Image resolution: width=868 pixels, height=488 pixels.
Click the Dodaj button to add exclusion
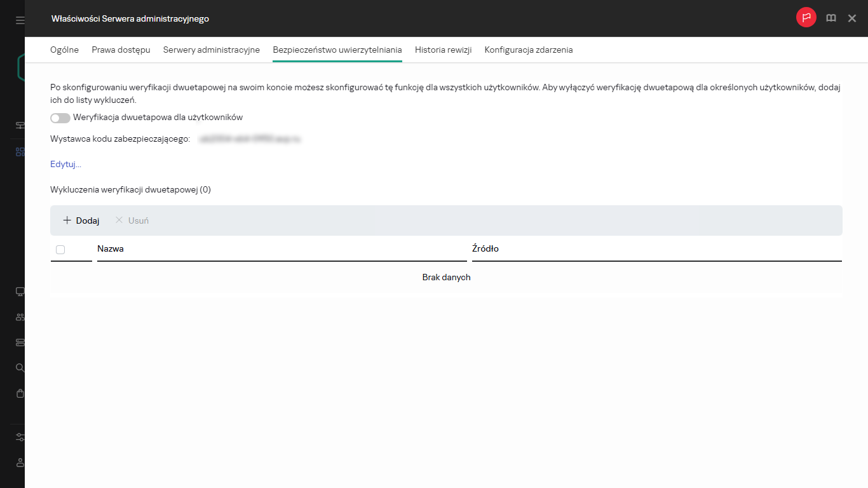(81, 220)
